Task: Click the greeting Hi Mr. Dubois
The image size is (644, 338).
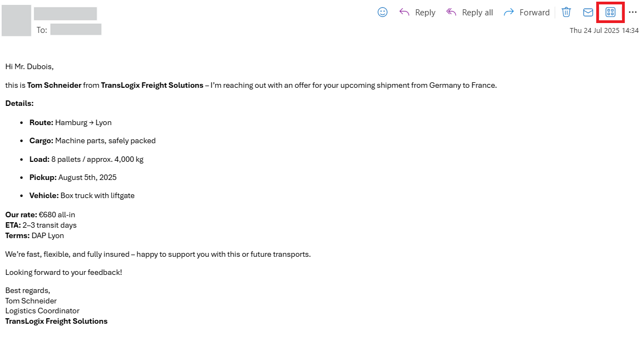Action: 30,66
